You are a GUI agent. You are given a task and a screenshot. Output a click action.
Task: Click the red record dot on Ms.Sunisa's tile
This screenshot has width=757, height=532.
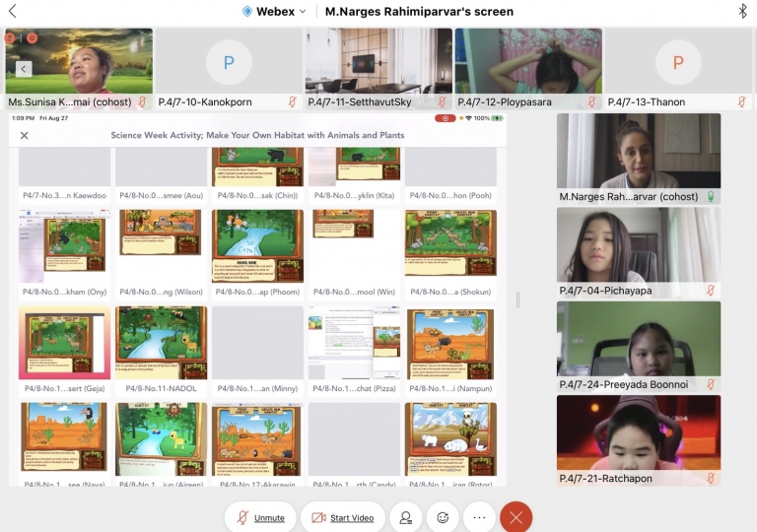32,37
